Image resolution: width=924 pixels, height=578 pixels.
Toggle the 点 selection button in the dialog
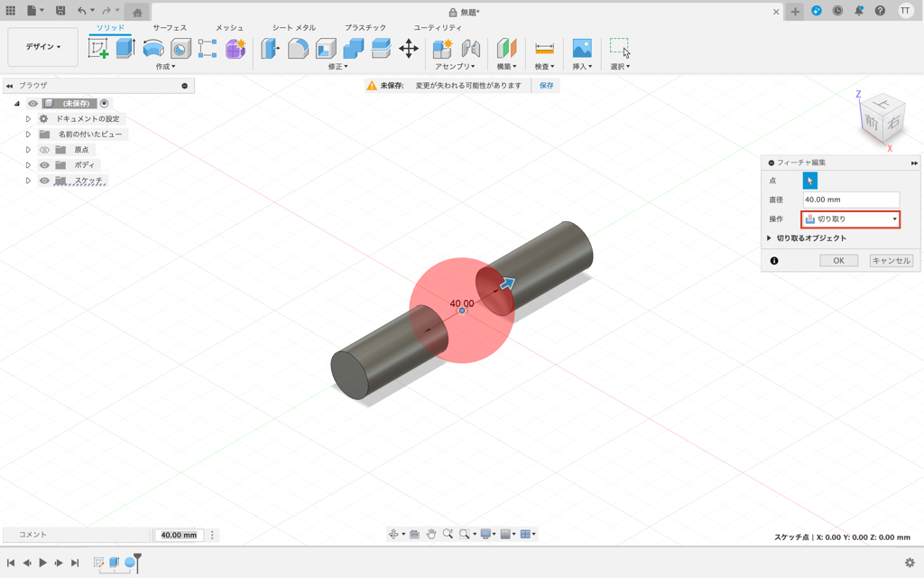tap(810, 181)
